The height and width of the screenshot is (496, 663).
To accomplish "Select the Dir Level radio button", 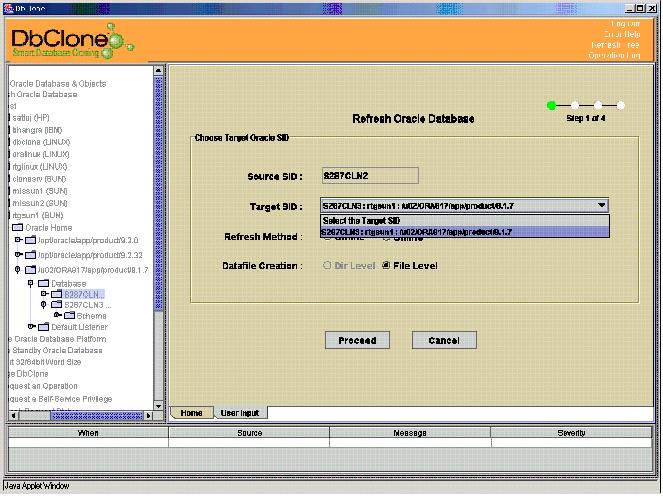I will 326,266.
